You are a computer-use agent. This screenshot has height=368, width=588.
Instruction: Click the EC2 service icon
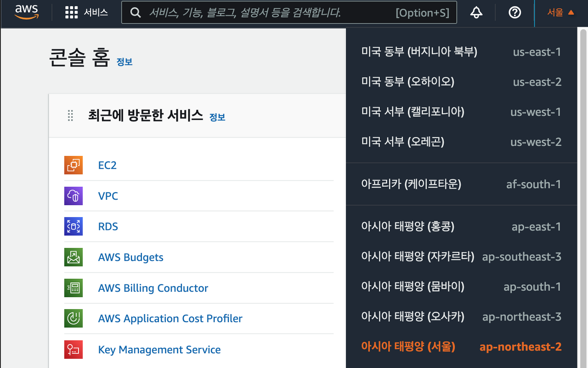click(73, 165)
